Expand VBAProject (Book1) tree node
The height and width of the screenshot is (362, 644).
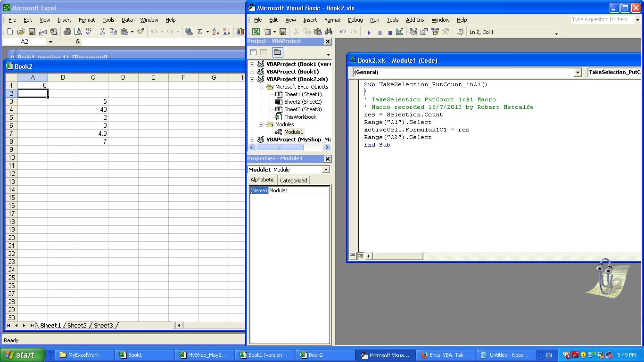(252, 72)
